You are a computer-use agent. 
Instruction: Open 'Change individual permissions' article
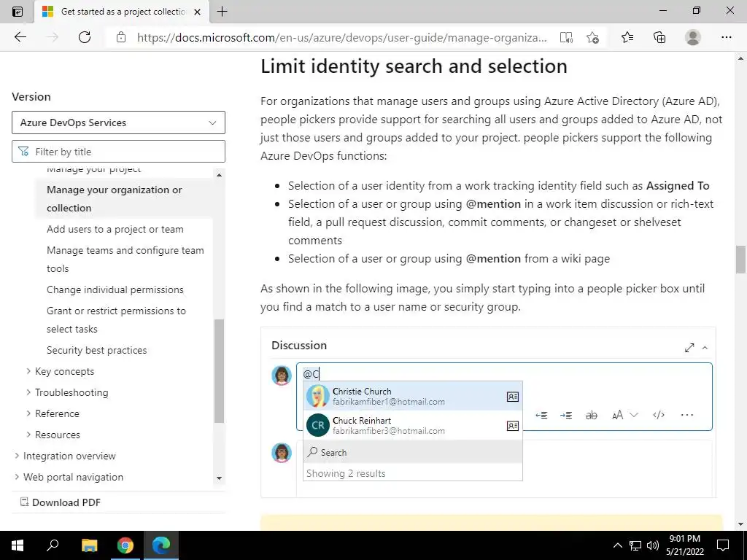coord(115,289)
